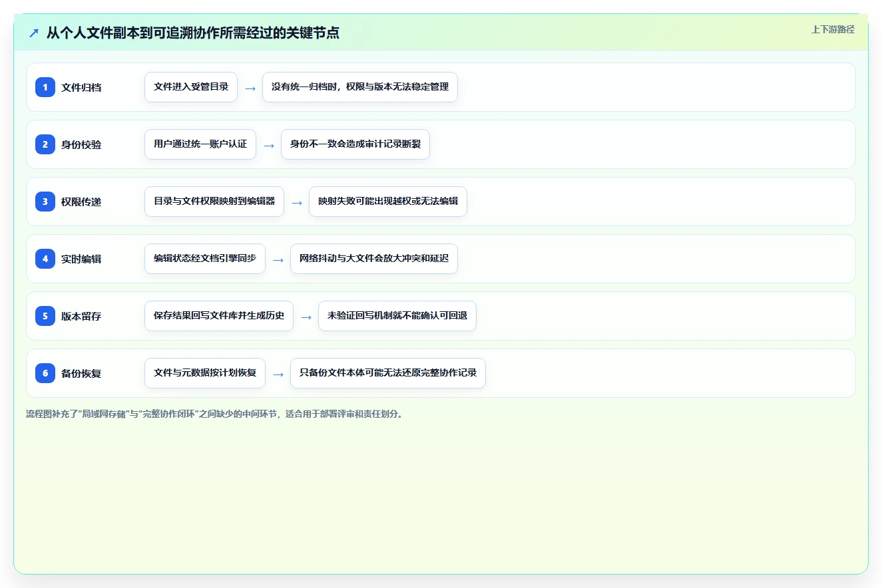Select step badge number 6
Screen dimensions: 882x588
coord(45,373)
